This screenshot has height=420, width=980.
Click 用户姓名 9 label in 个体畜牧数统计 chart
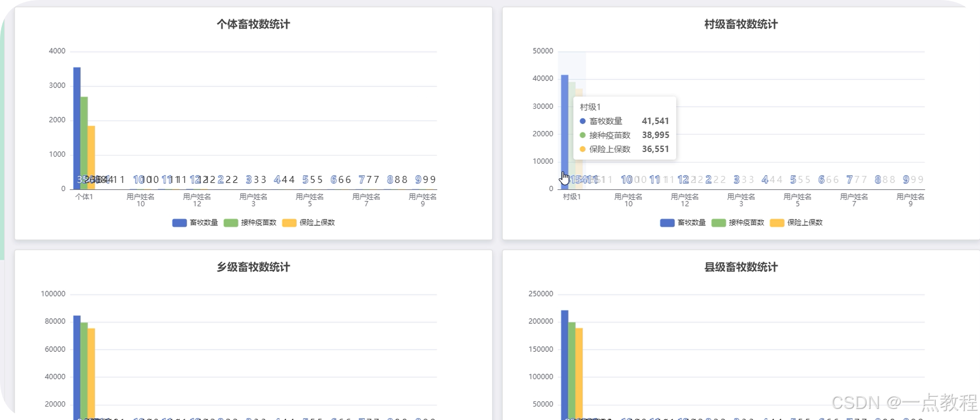pyautogui.click(x=423, y=200)
